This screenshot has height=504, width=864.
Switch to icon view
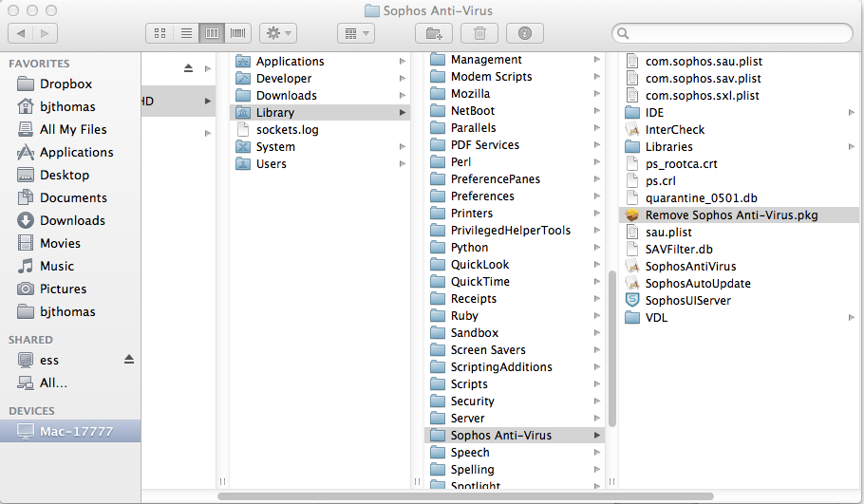[160, 33]
